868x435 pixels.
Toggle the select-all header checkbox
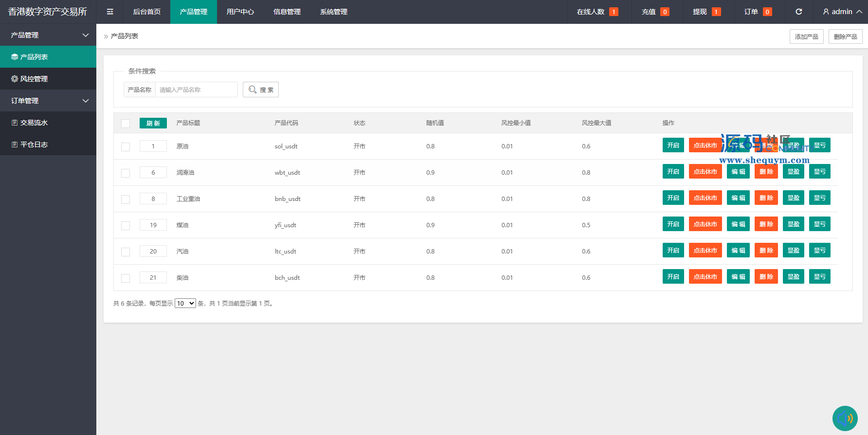pos(126,124)
